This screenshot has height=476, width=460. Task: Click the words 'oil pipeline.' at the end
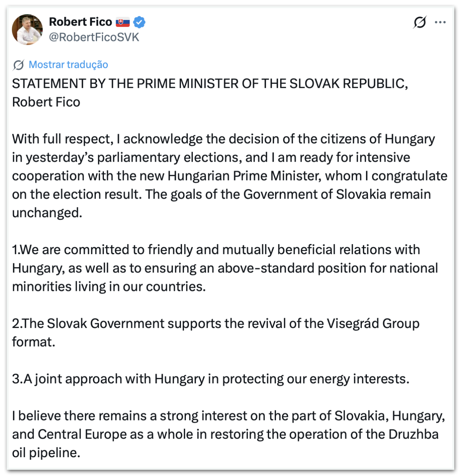[x=46, y=453]
